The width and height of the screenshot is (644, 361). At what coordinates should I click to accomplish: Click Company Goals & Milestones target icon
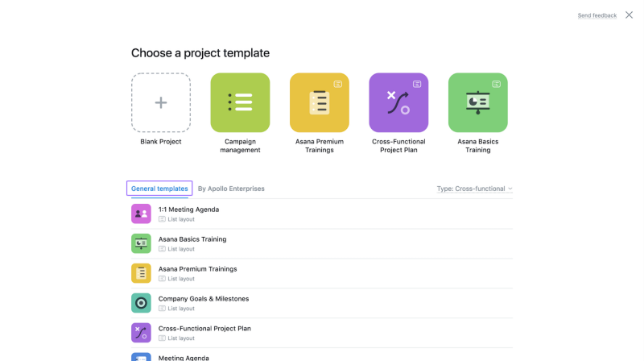pyautogui.click(x=141, y=303)
